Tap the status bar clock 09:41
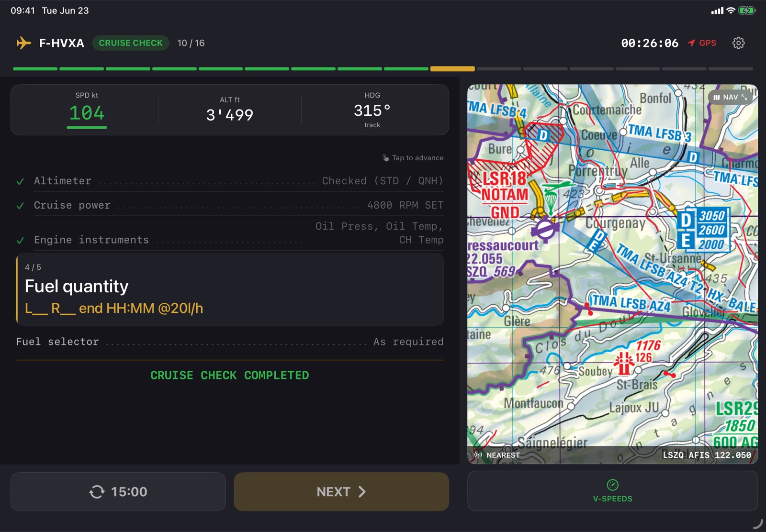 click(x=23, y=11)
